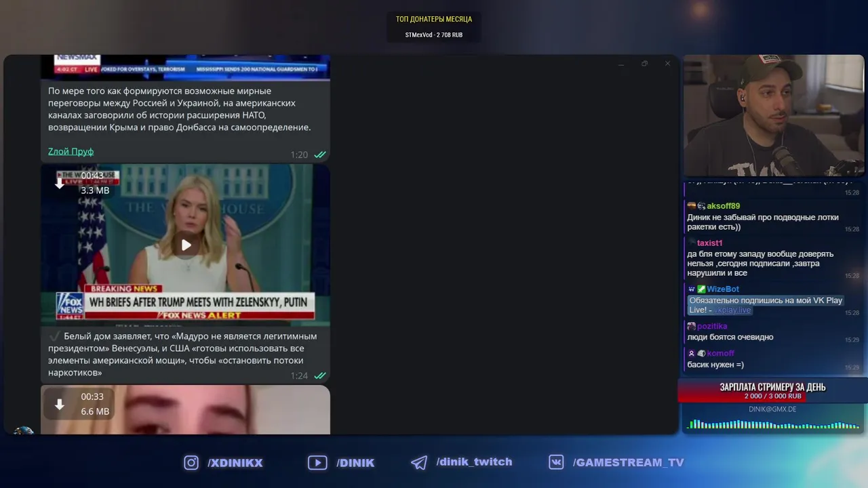The height and width of the screenshot is (488, 868).
Task: Click the DINIK@GMX.DE email text
Action: coord(772,409)
